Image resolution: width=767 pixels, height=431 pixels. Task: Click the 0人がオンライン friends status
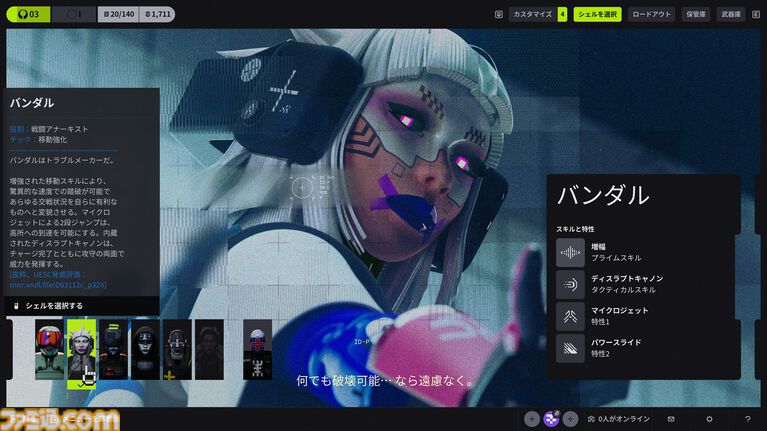[620, 419]
